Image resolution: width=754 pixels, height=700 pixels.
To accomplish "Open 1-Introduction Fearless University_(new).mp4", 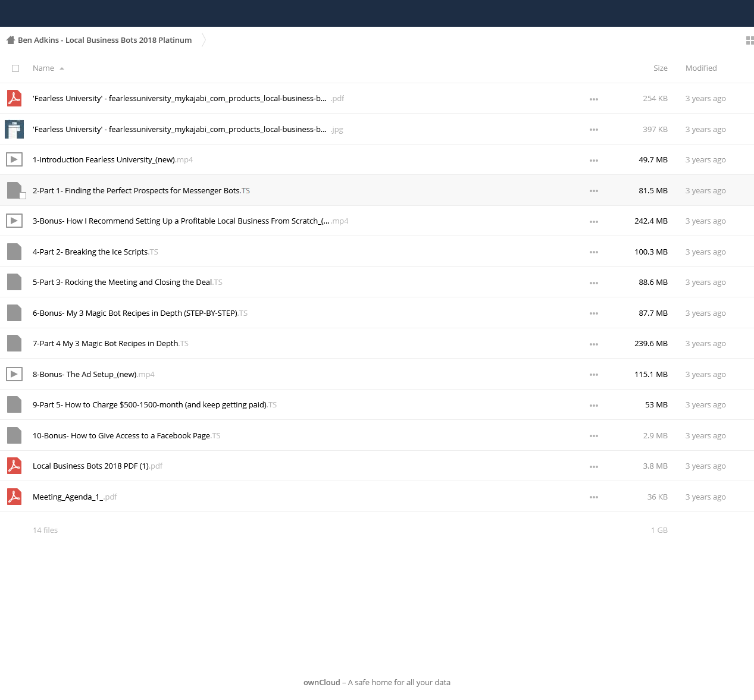I will (112, 160).
